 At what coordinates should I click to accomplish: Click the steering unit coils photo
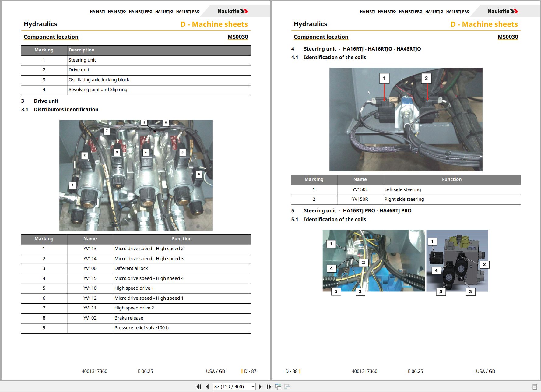click(x=406, y=119)
